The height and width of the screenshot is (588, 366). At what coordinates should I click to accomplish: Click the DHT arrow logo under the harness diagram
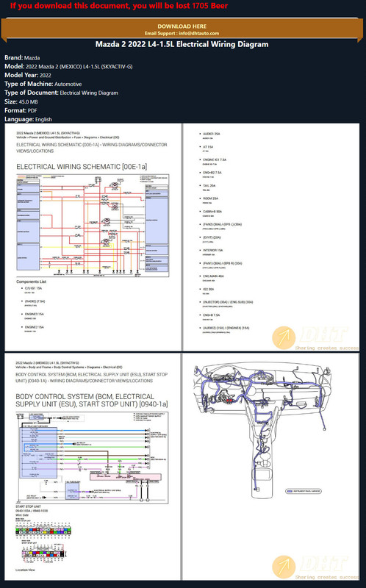(284, 567)
